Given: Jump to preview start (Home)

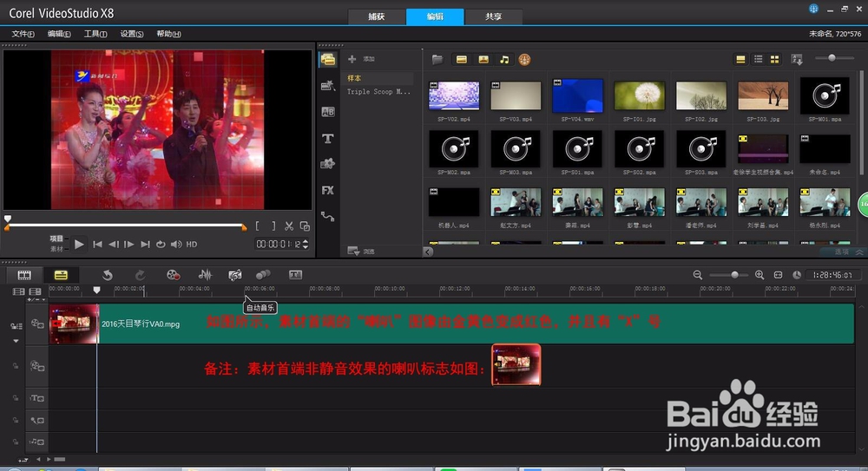Looking at the screenshot, I should click(x=97, y=244).
